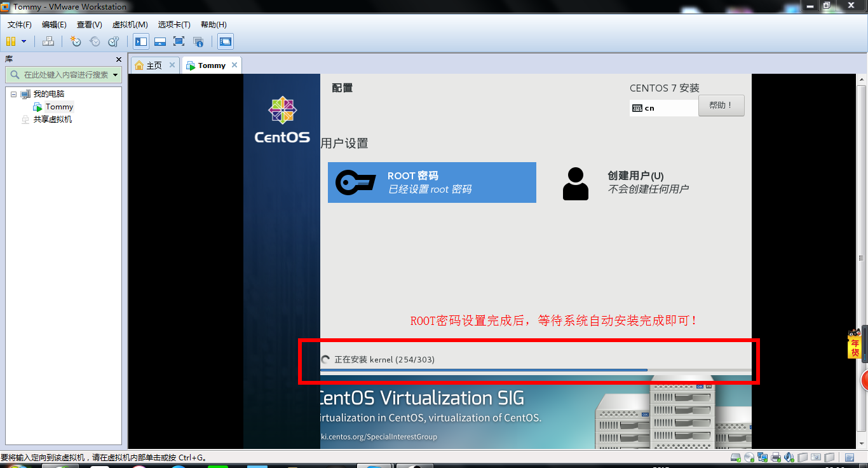The height and width of the screenshot is (468, 868).
Task: Close the Tommy tab
Action: click(234, 65)
